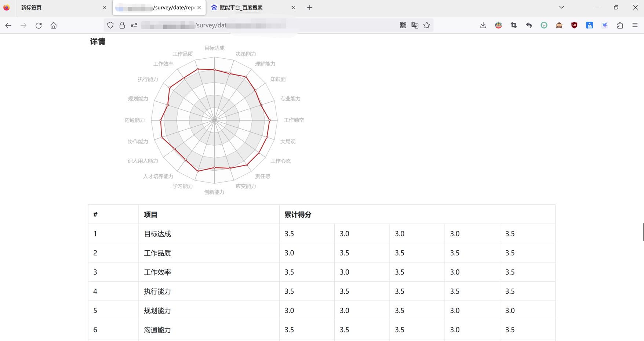
Task: Click the 识人用人能力 radar chart label
Action: (x=143, y=161)
